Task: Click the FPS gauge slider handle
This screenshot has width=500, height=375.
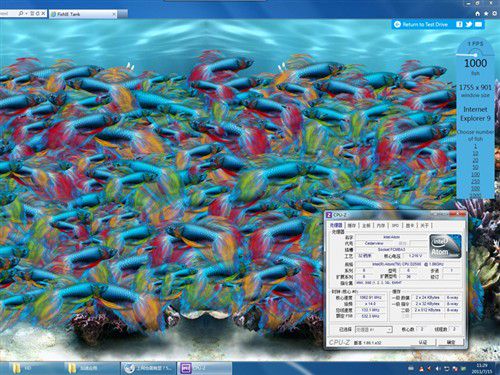Action: point(475,55)
